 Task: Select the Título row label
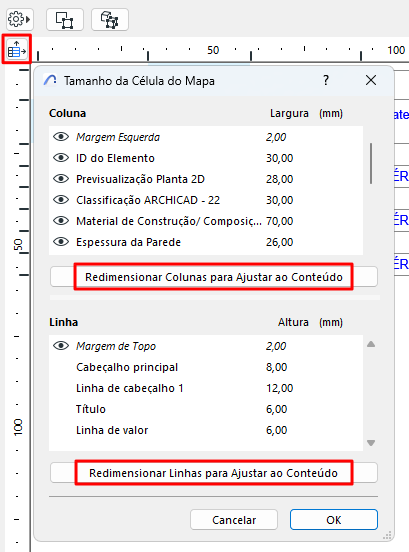click(91, 409)
